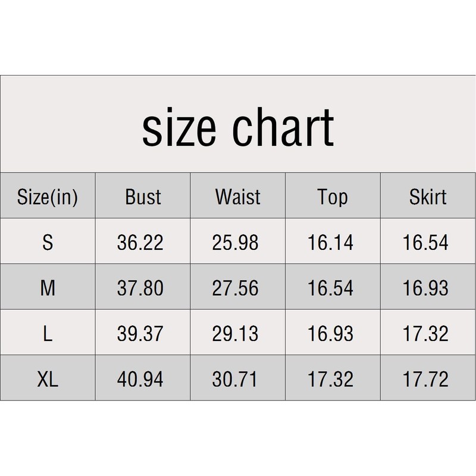Select the XL size row label

coord(48,379)
